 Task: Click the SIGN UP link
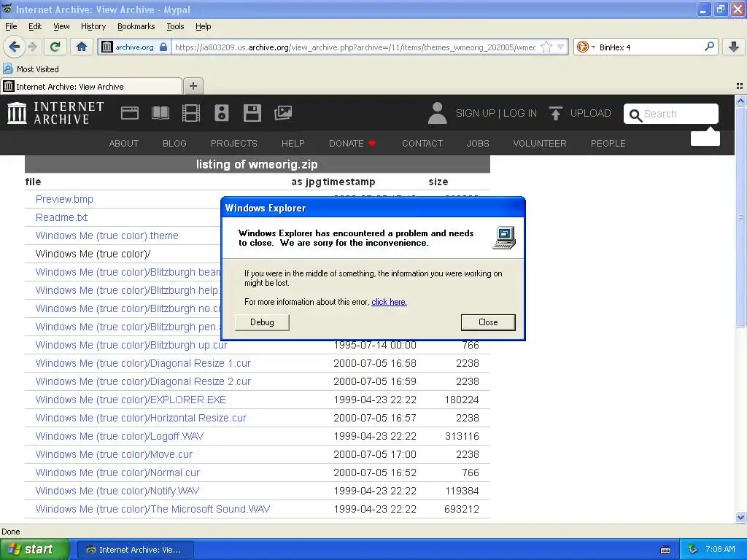click(475, 113)
